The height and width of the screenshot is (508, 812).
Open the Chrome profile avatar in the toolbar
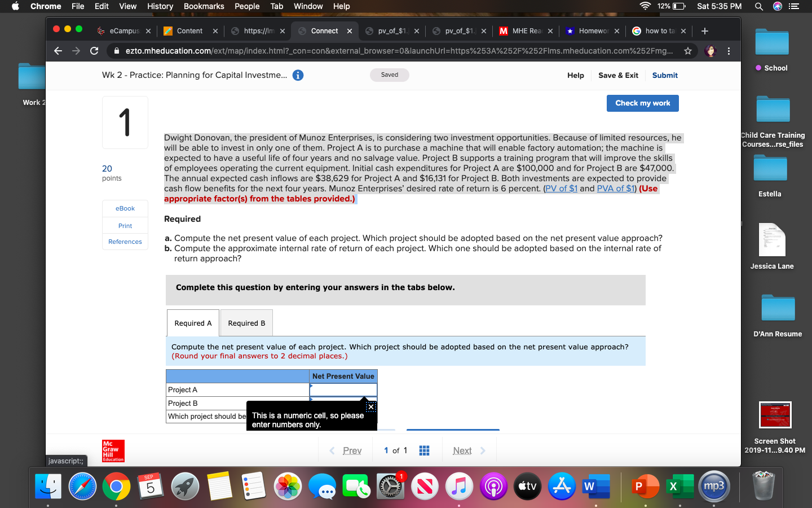point(710,51)
